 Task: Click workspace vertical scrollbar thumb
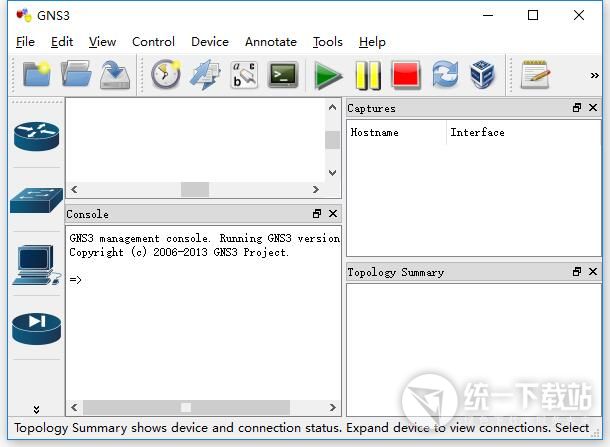click(x=332, y=140)
